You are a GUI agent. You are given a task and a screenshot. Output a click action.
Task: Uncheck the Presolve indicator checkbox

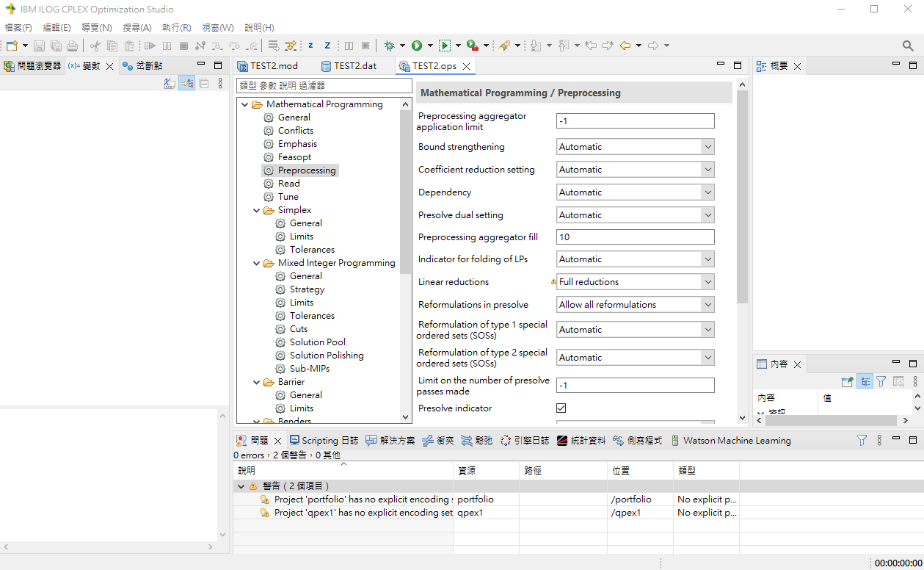561,408
